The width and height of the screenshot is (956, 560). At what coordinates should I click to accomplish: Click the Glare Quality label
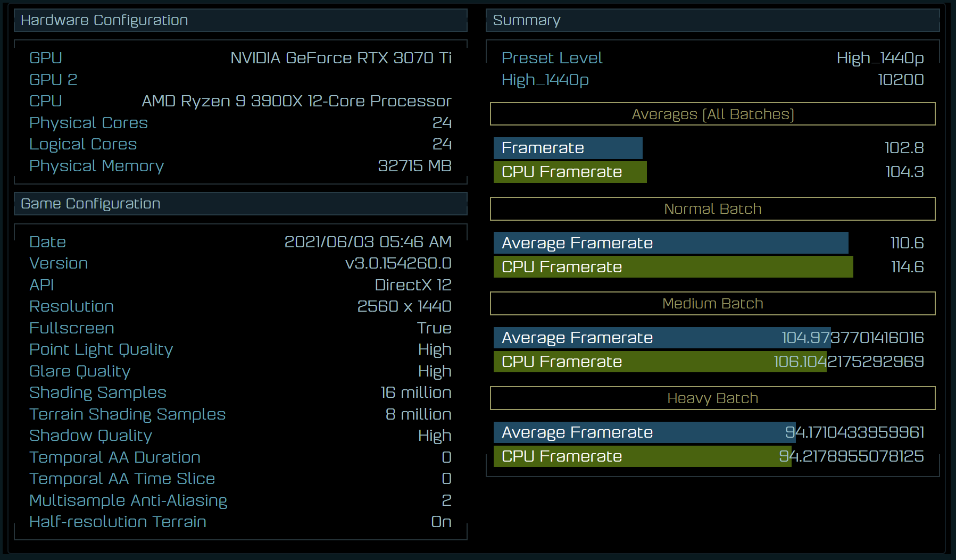(80, 371)
